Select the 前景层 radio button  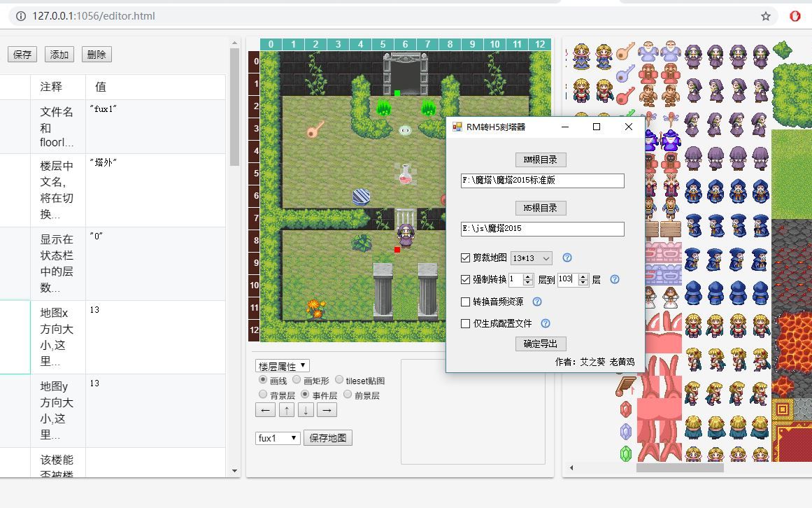pyautogui.click(x=348, y=394)
